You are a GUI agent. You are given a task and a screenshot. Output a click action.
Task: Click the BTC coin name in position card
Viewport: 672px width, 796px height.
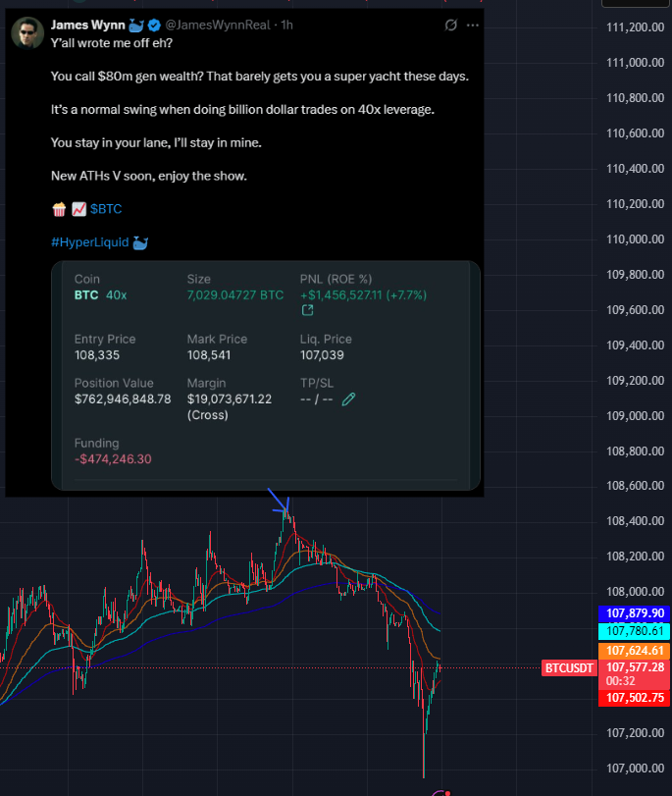pos(86,295)
